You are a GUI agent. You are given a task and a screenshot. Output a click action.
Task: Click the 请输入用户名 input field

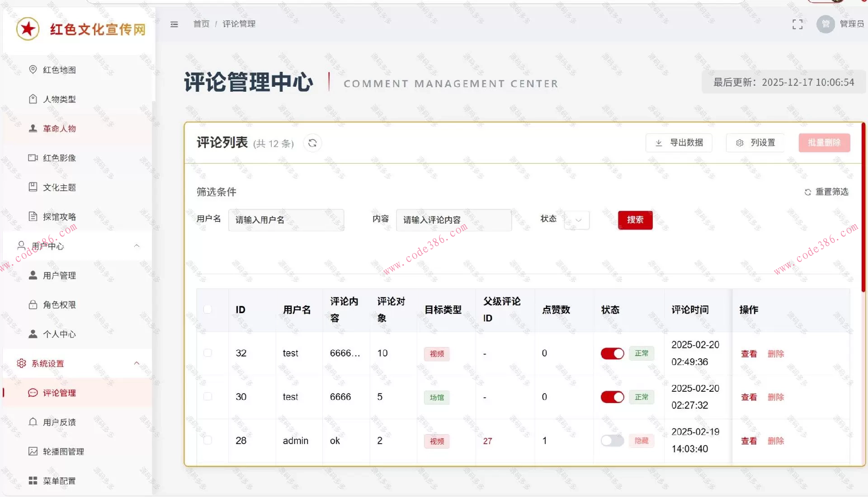(x=286, y=220)
